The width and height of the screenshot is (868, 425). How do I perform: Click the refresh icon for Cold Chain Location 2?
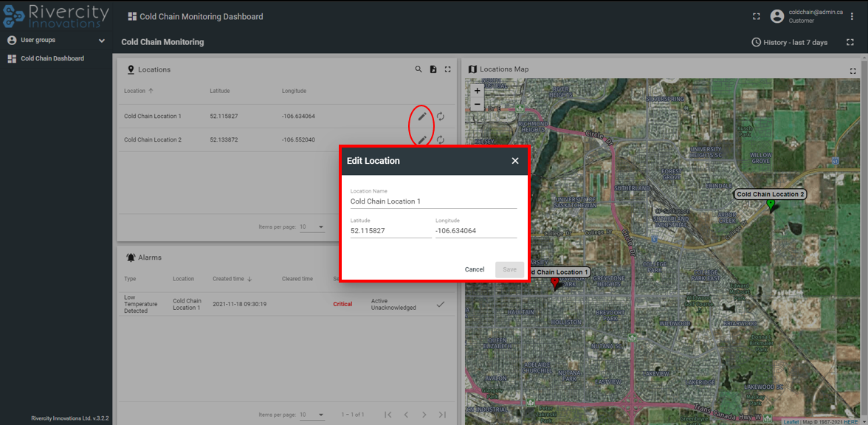[441, 139]
